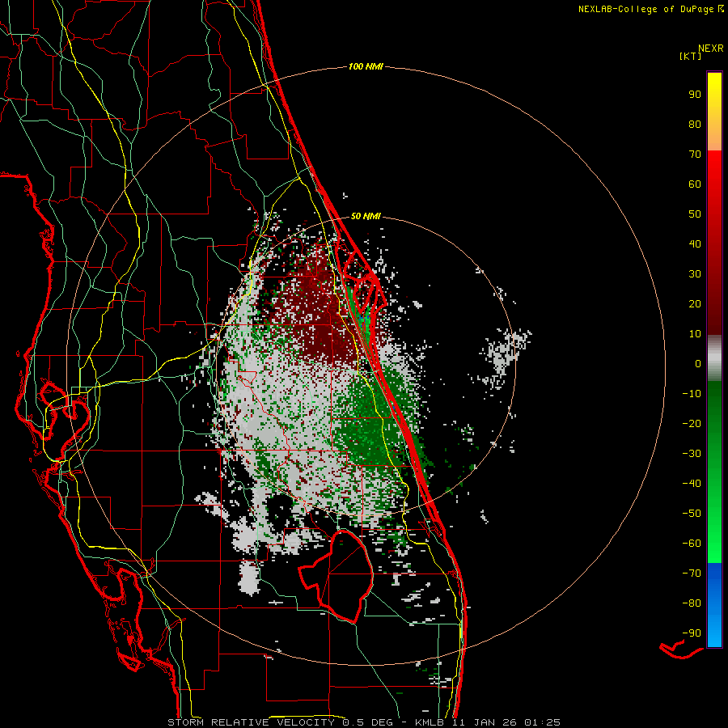
Task: Click the 01:25 timestamp in the caption
Action: pyautogui.click(x=542, y=722)
